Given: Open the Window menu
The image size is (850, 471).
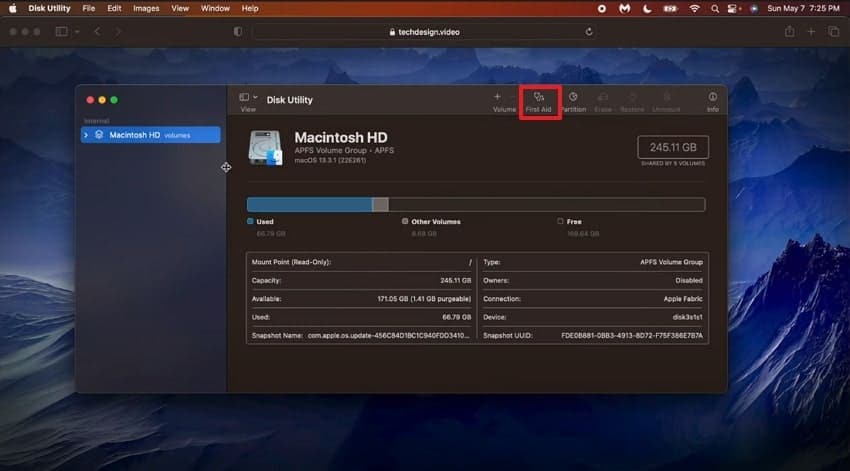Looking at the screenshot, I should click(x=215, y=8).
